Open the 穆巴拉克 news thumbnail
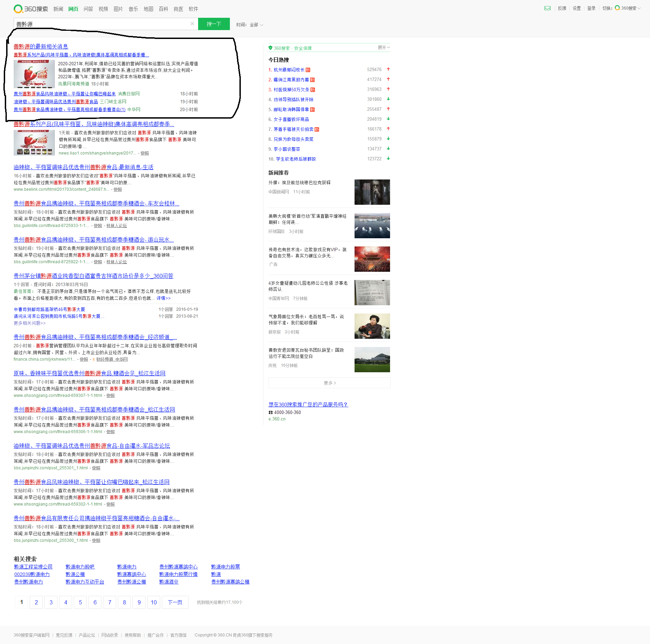This screenshot has height=644, width=650. tap(372, 192)
